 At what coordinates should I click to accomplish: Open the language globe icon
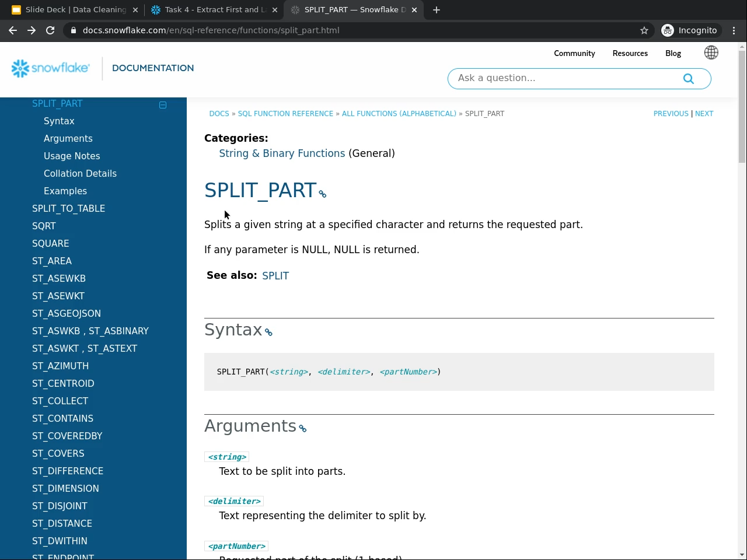pyautogui.click(x=711, y=53)
